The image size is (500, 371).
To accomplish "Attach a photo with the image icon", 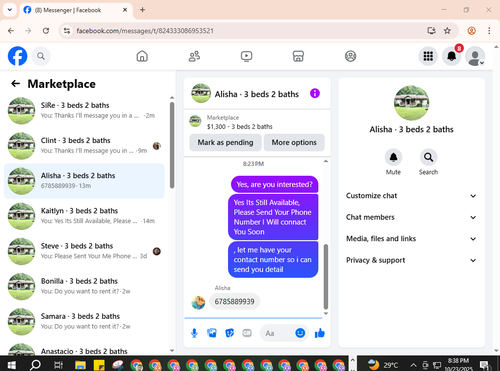I will pyautogui.click(x=212, y=333).
